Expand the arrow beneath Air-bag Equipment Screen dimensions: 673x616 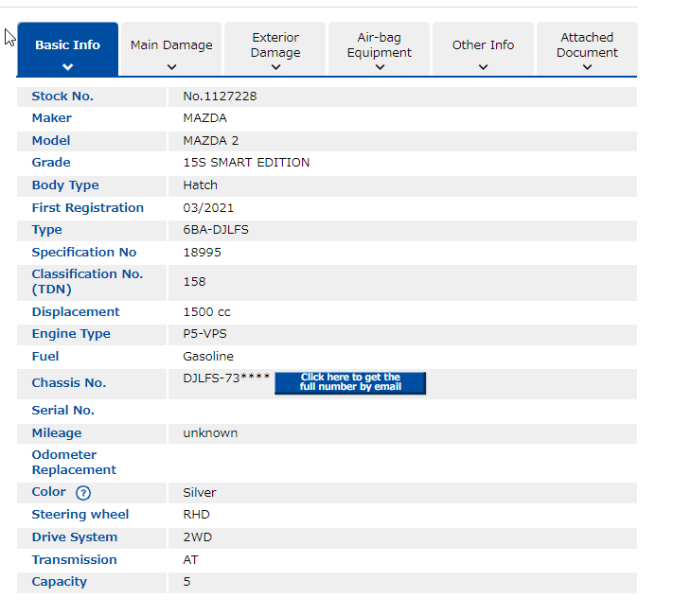[x=380, y=67]
